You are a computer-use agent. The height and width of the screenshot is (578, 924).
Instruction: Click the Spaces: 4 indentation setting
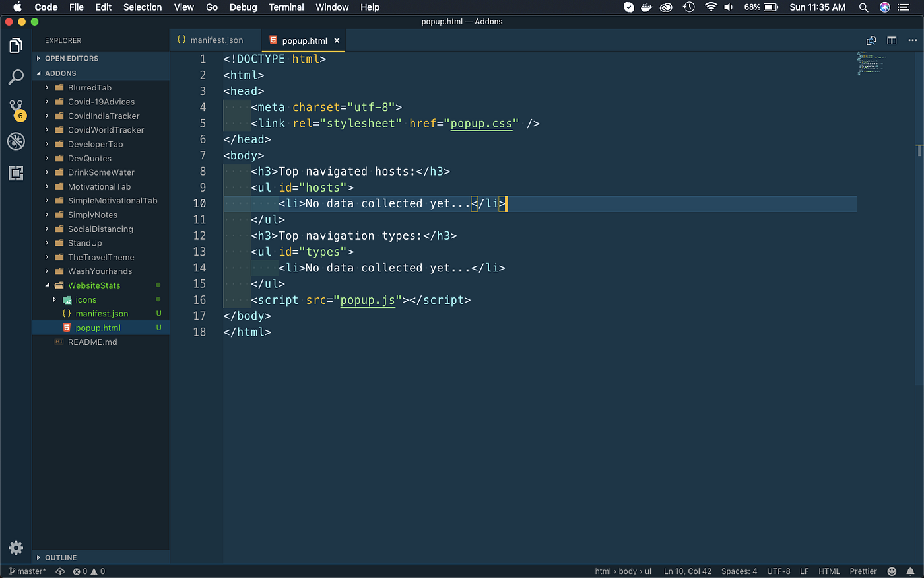[x=739, y=571]
